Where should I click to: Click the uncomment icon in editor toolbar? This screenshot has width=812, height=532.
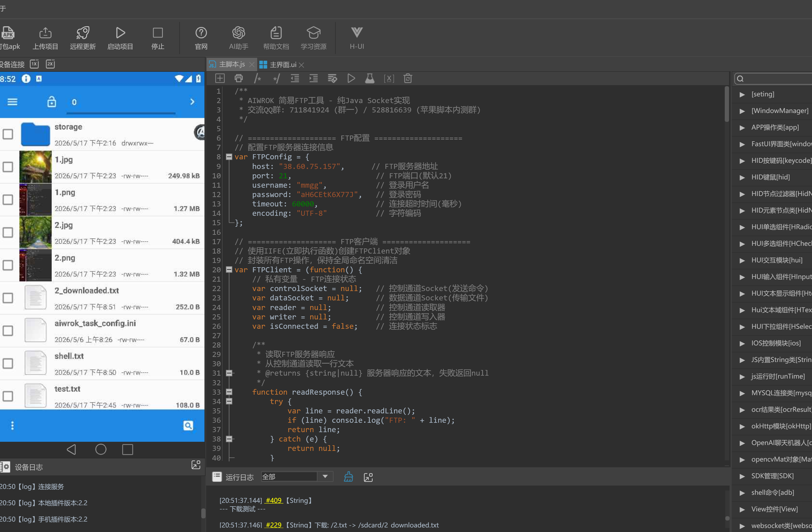pyautogui.click(x=276, y=78)
